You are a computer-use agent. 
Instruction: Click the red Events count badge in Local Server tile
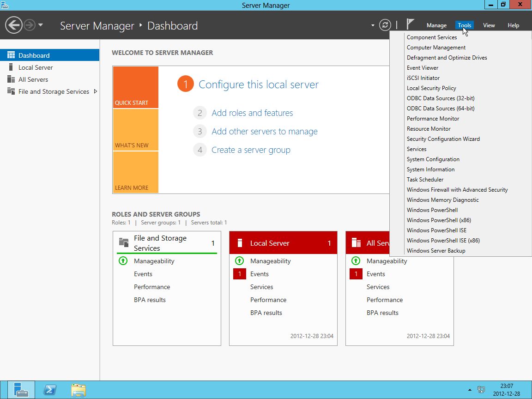click(240, 274)
